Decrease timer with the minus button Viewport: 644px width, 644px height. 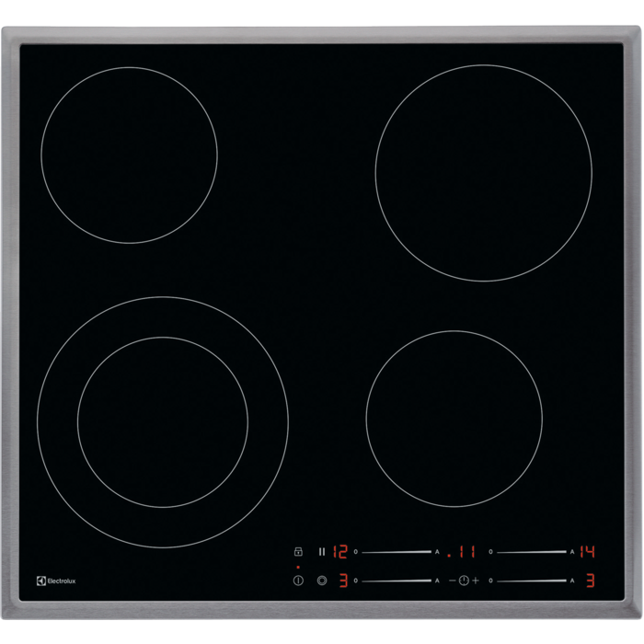click(x=452, y=581)
